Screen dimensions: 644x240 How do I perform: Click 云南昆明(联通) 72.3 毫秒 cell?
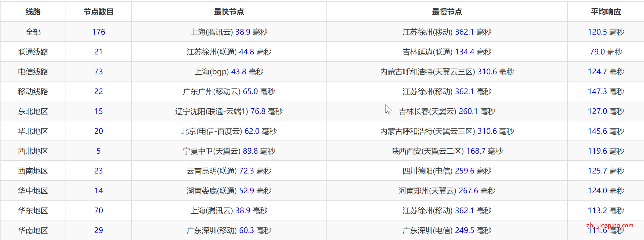click(x=229, y=171)
